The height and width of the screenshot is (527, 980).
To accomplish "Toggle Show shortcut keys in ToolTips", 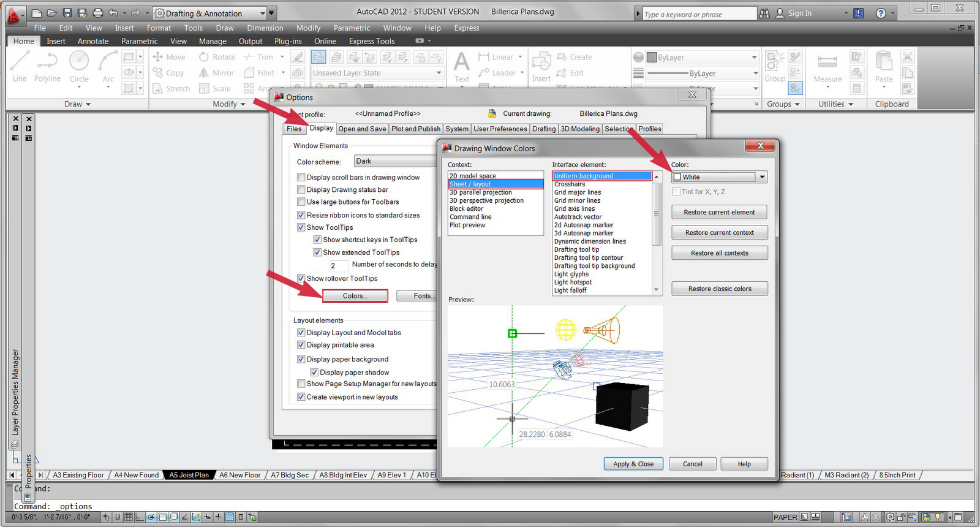I will [317, 240].
